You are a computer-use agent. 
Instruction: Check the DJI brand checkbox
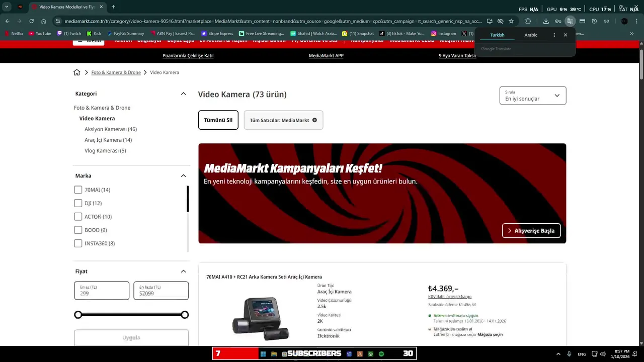78,203
